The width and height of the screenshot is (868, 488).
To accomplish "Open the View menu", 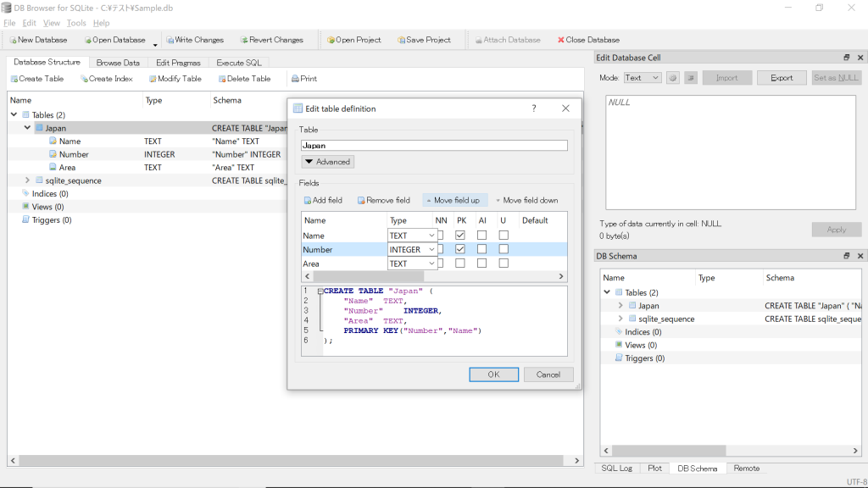I will [x=52, y=23].
